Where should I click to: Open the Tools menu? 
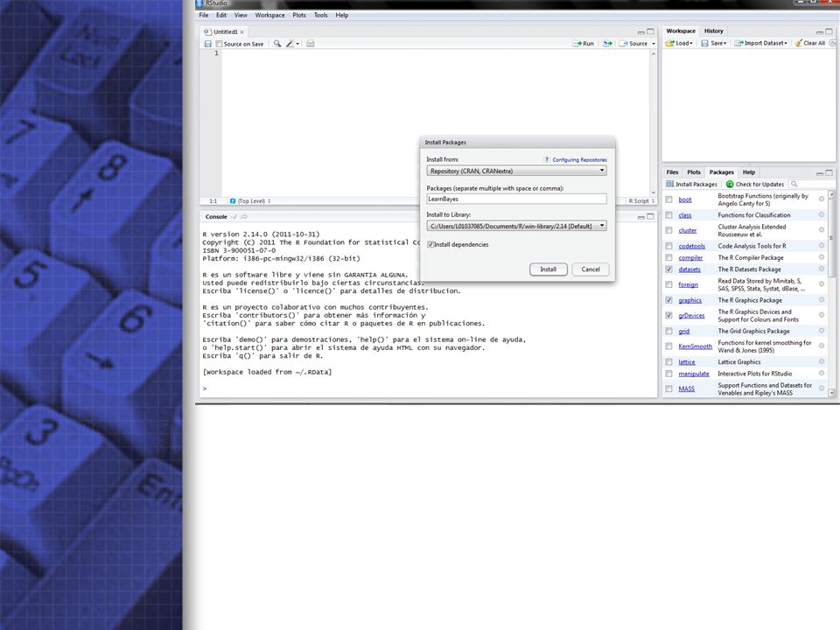point(321,16)
